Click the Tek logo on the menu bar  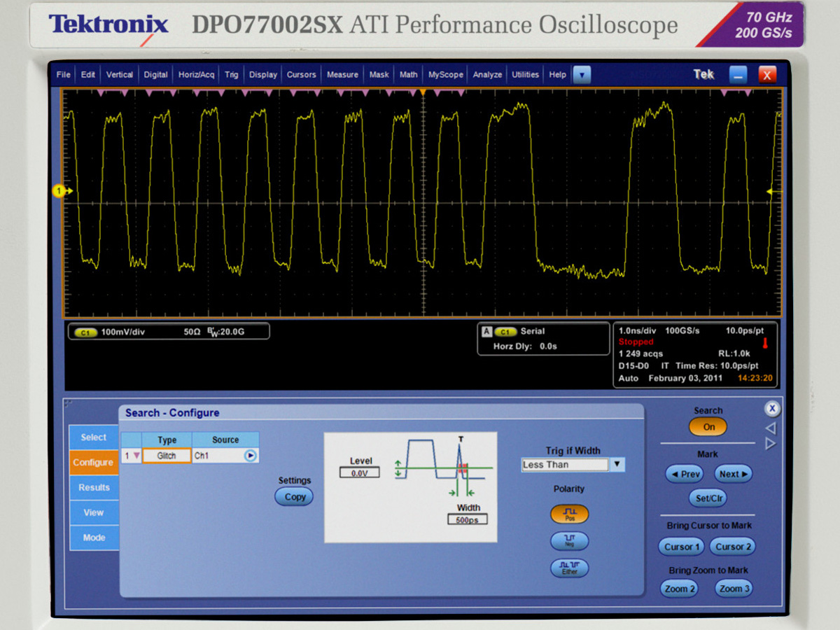703,74
